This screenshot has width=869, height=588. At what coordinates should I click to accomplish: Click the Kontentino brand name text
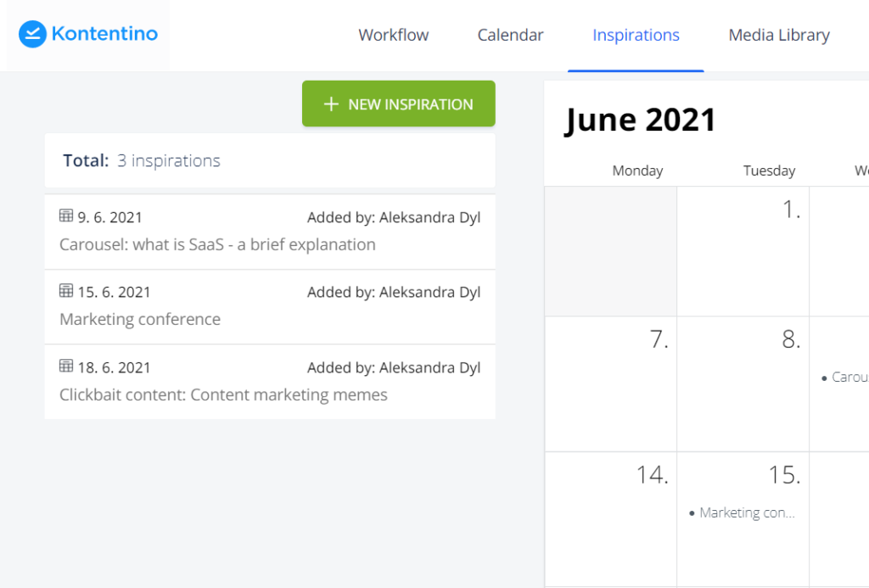(x=104, y=34)
